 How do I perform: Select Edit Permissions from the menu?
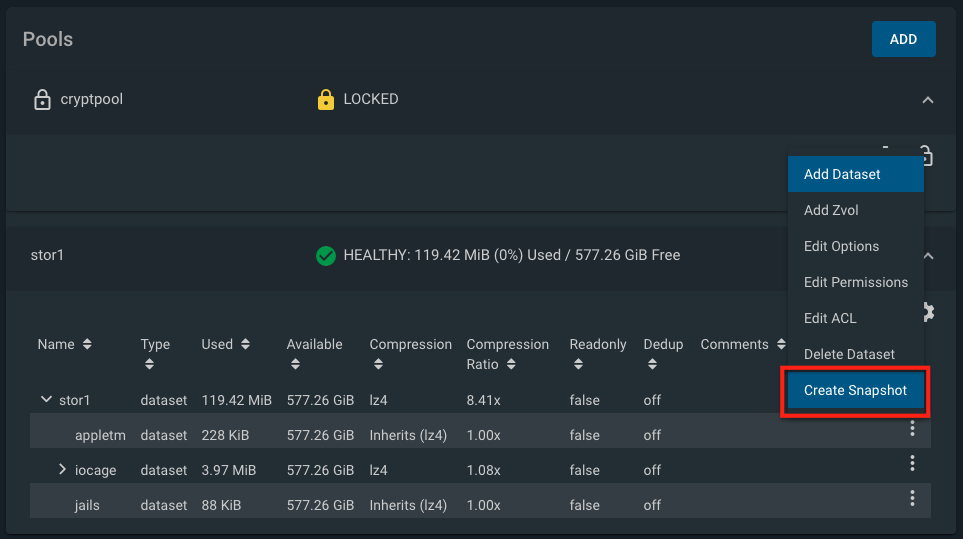[x=855, y=282]
